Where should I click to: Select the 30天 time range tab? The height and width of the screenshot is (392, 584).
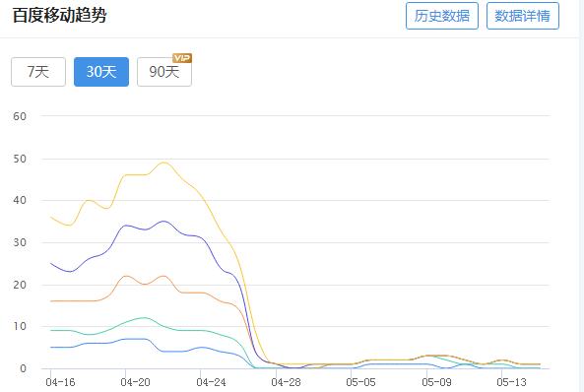(101, 72)
